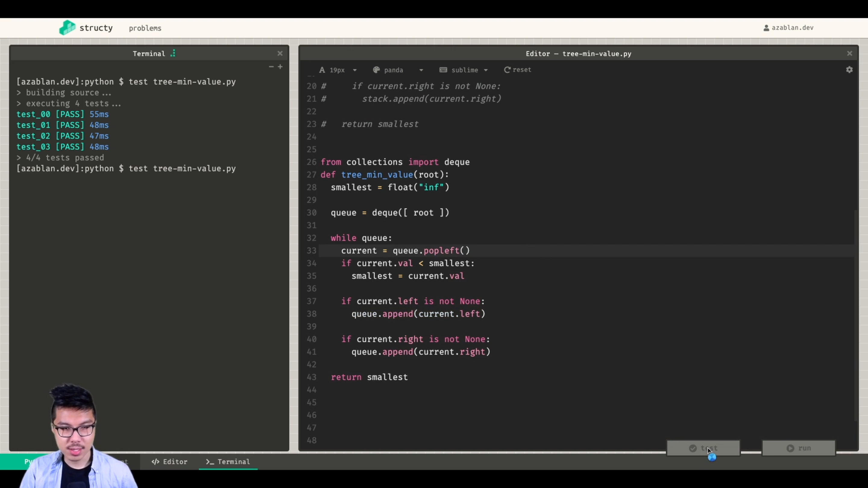868x488 pixels.
Task: Click the 'while queue:' line
Action: point(361,238)
